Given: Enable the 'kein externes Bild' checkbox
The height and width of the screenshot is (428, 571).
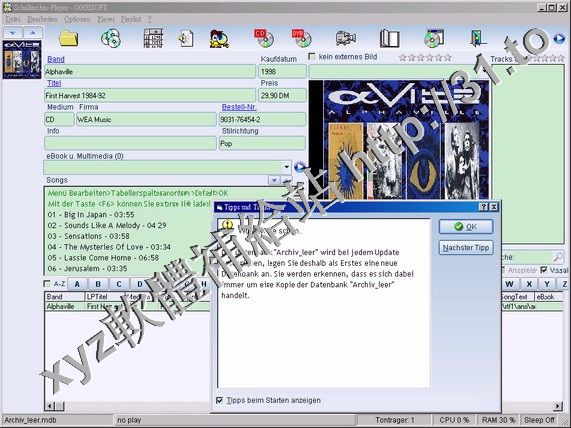Looking at the screenshot, I should [312, 56].
